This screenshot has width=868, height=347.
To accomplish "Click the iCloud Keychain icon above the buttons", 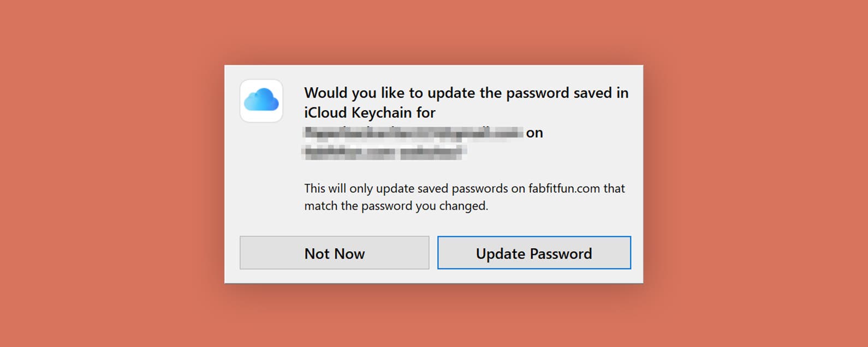I will pos(262,101).
